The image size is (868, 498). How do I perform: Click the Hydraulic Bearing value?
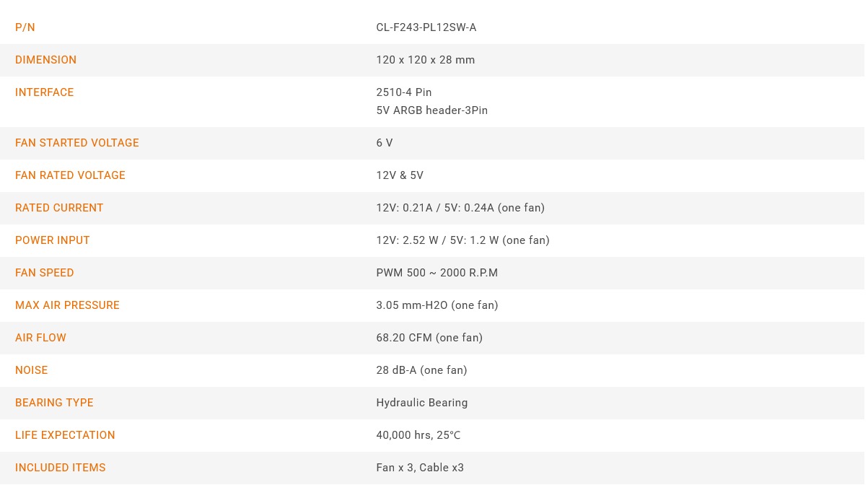[422, 403]
